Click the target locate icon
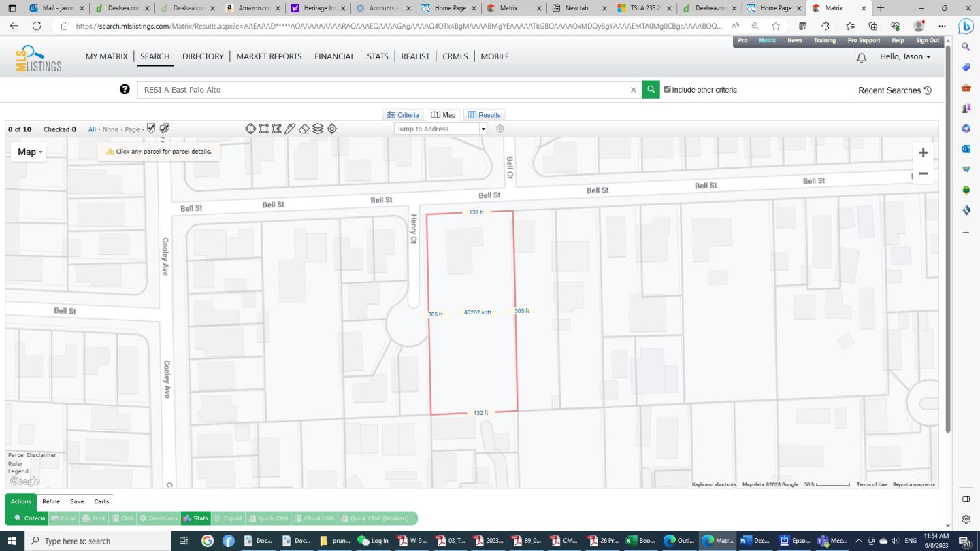The image size is (980, 551). pos(332,129)
